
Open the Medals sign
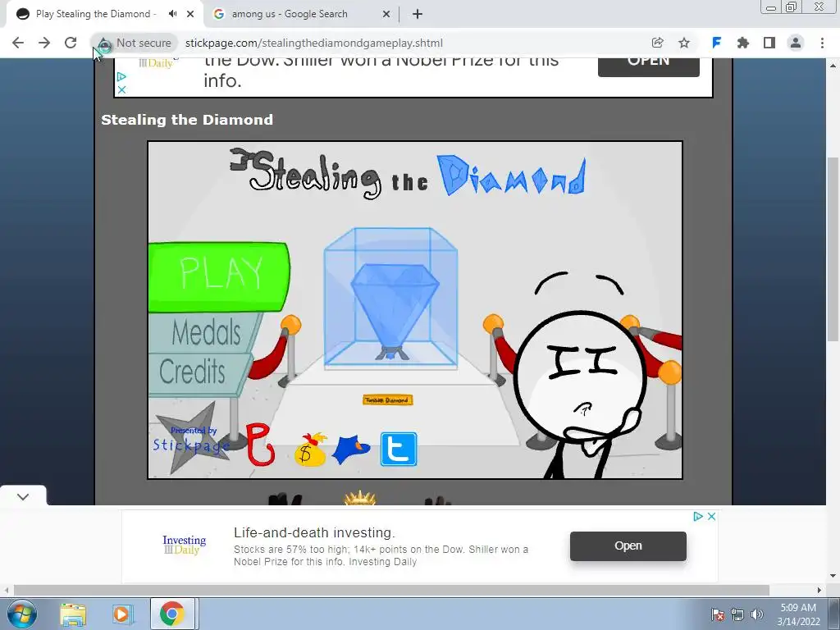pos(206,333)
